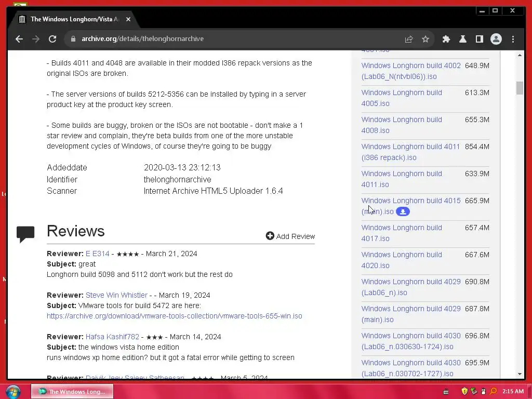Click the identifier value thelonghornarchive
The height and width of the screenshot is (399, 532).
[178, 179]
